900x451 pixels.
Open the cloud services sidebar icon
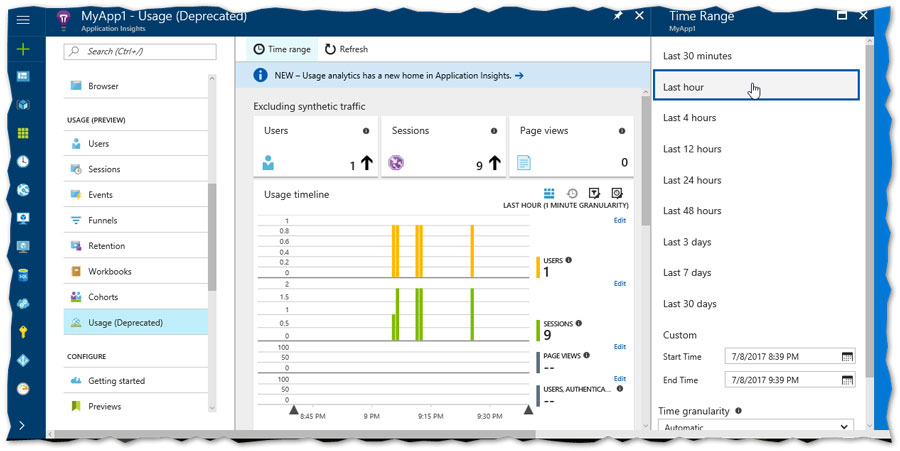coord(23,304)
